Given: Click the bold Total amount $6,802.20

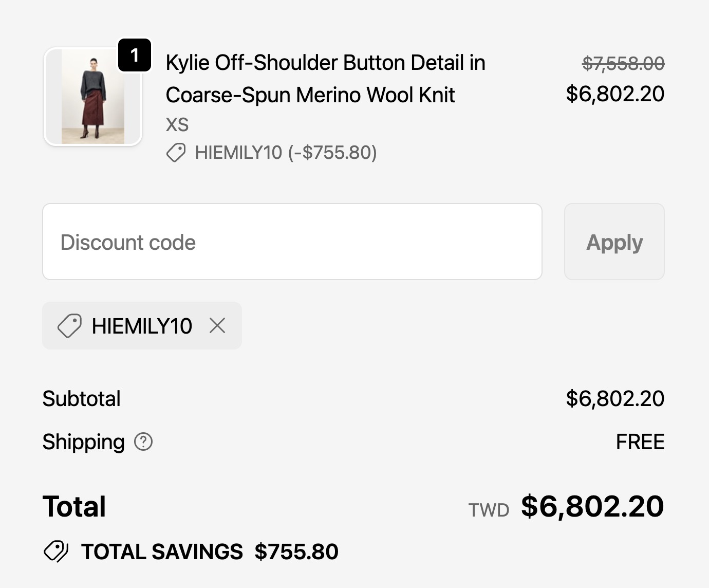Looking at the screenshot, I should (592, 506).
